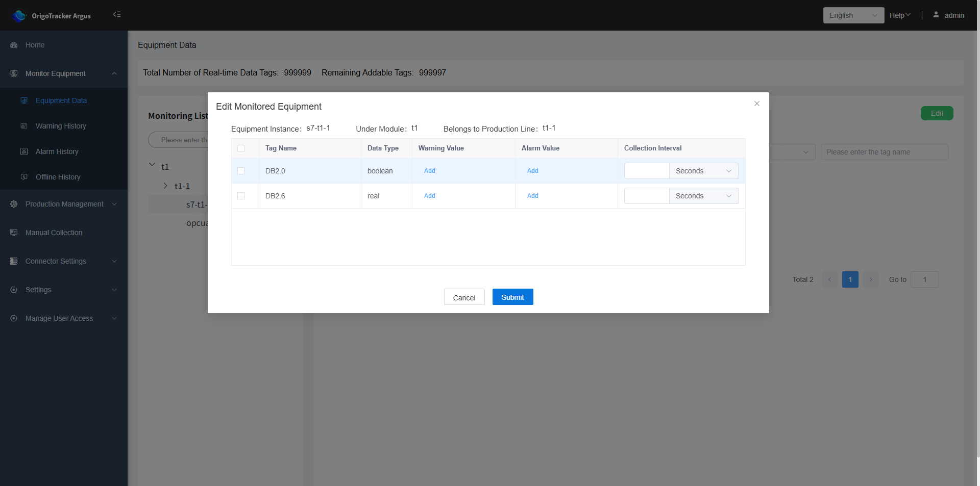The width and height of the screenshot is (980, 486).
Task: Click the OrigoTracker Argus logo icon
Action: click(x=19, y=16)
